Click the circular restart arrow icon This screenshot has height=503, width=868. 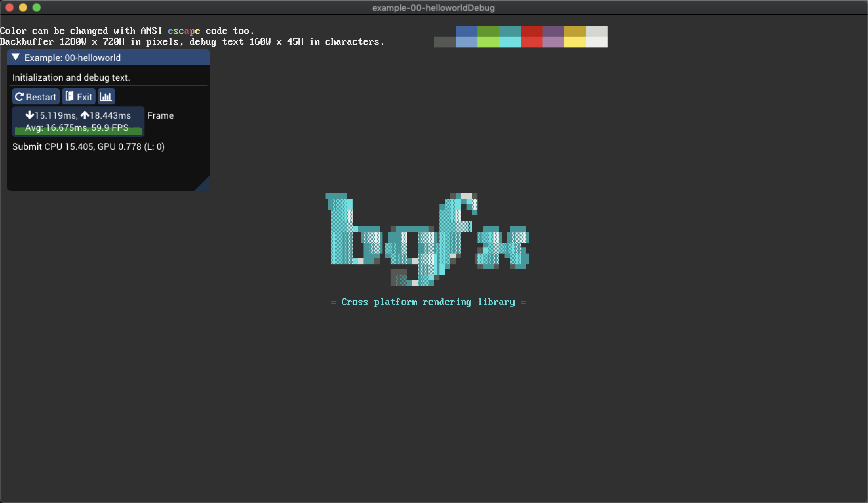(20, 96)
